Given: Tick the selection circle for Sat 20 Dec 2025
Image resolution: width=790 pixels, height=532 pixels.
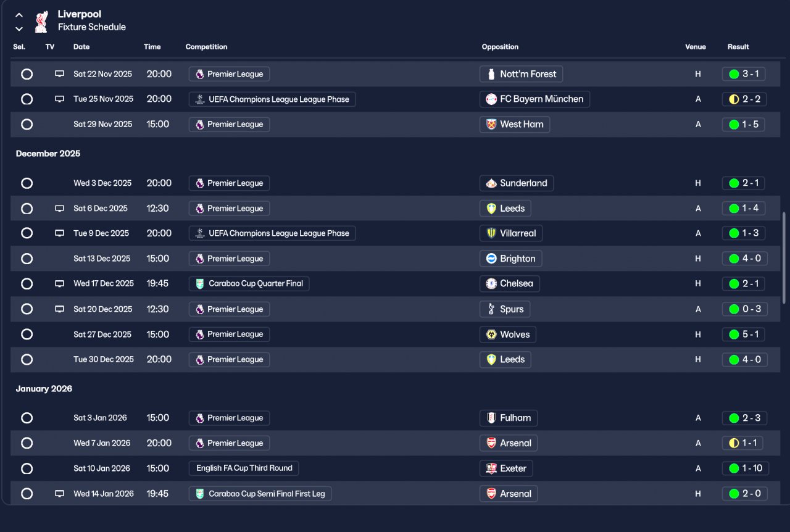Looking at the screenshot, I should (x=27, y=309).
